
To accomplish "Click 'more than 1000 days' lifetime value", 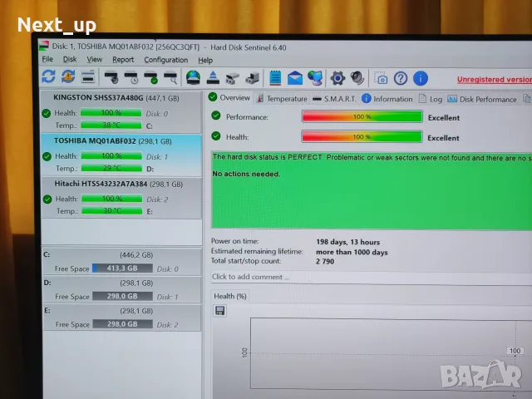I will pos(352,252).
